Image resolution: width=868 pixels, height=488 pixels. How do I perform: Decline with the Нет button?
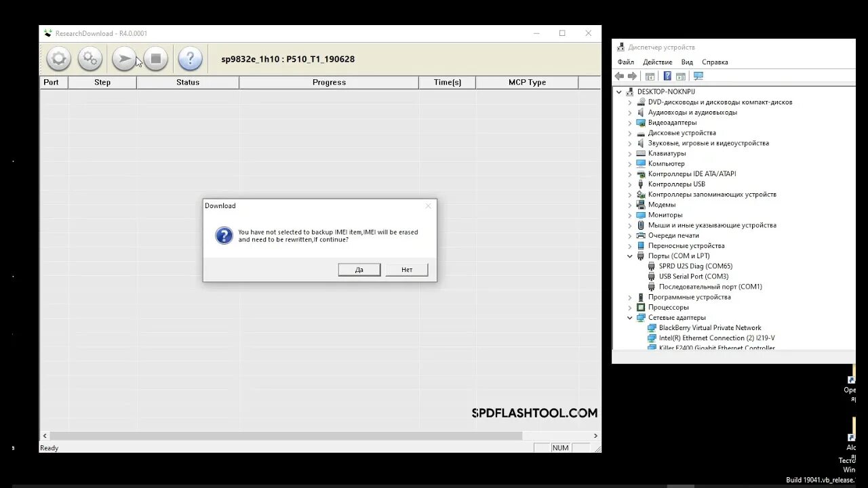(407, 270)
